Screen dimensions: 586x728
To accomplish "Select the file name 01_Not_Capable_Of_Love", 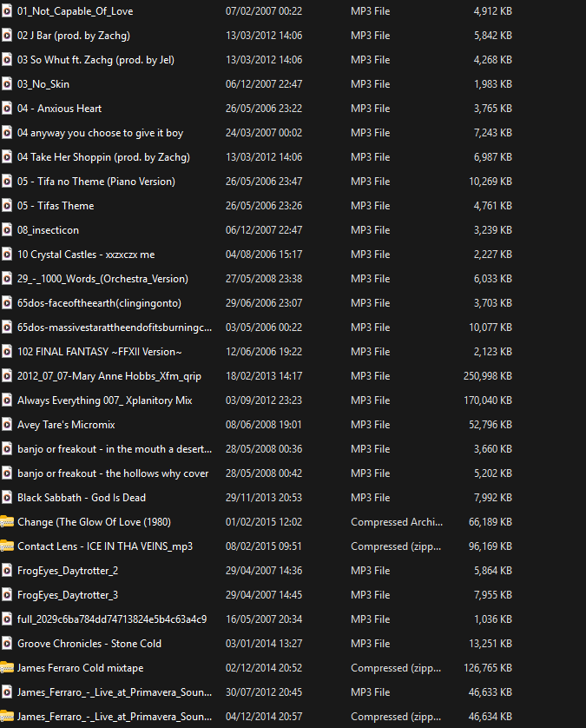I will coord(76,11).
